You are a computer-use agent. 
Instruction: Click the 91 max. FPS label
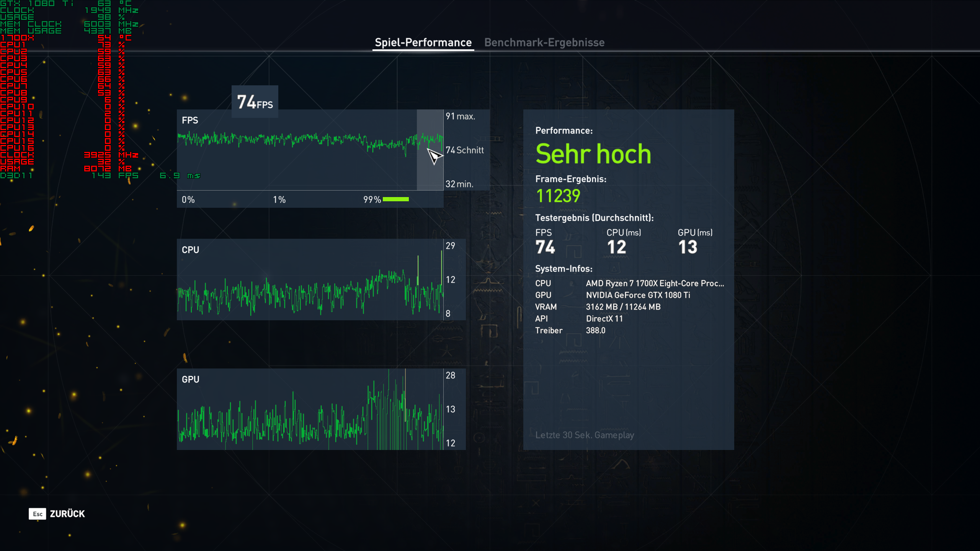[x=460, y=116]
